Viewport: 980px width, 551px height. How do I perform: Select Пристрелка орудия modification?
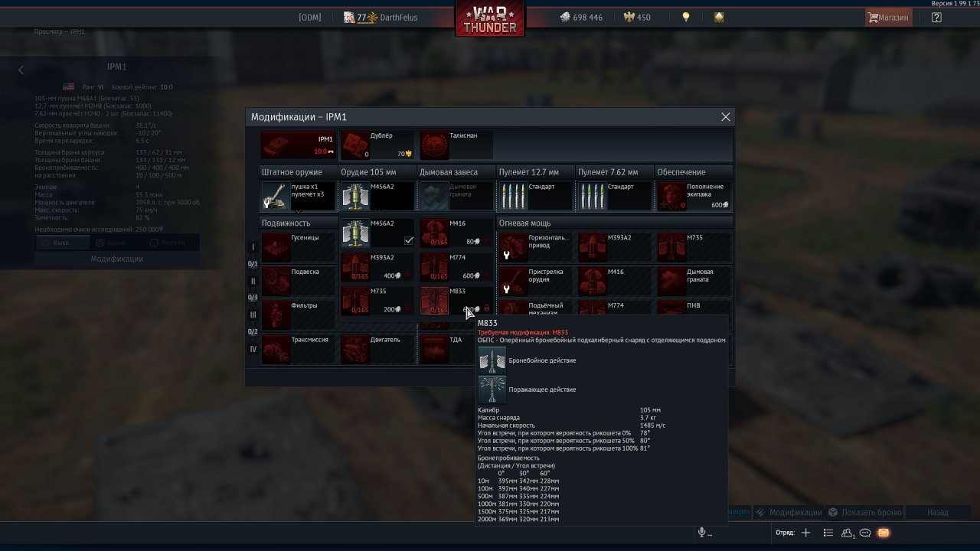536,281
